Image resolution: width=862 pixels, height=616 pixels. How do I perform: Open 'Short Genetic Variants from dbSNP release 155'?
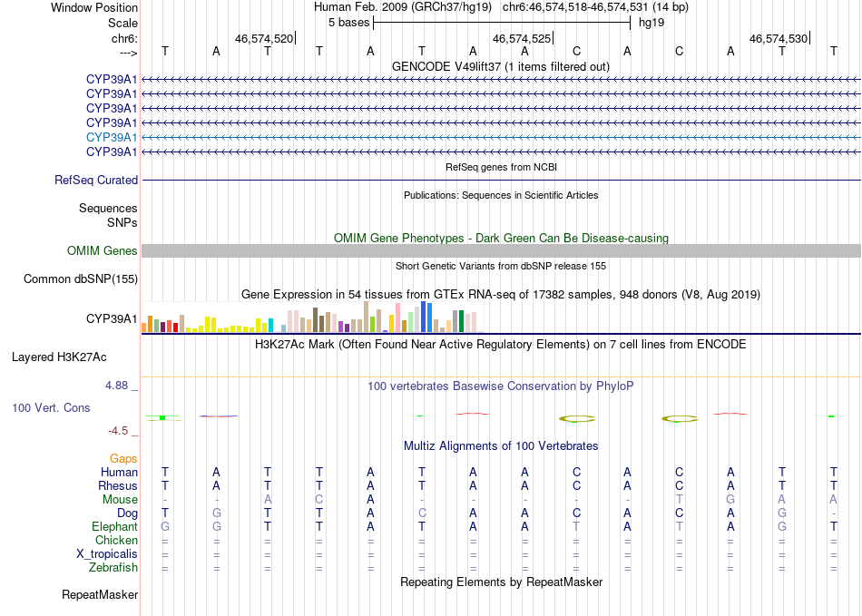click(x=501, y=266)
